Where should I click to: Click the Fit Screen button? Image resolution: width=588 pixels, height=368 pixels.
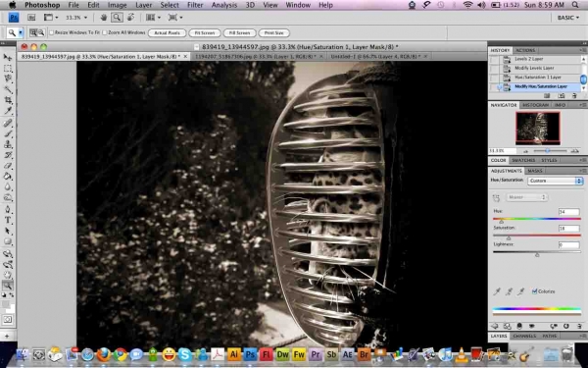pyautogui.click(x=205, y=33)
